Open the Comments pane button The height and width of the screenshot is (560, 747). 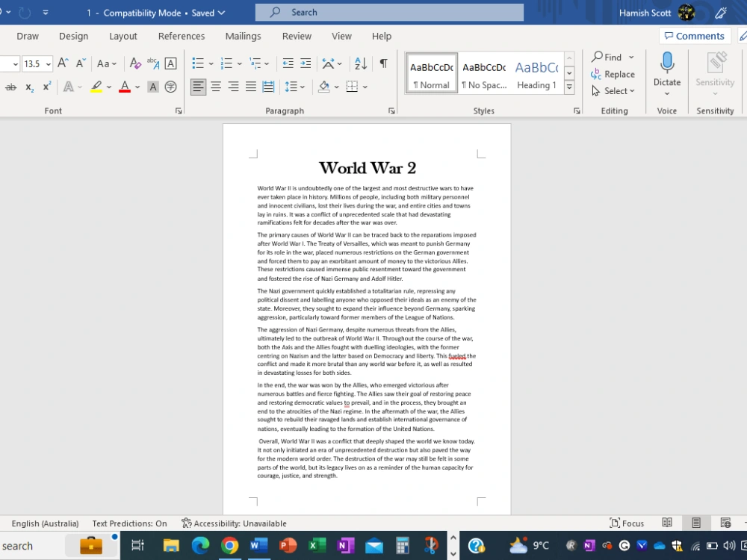695,36
